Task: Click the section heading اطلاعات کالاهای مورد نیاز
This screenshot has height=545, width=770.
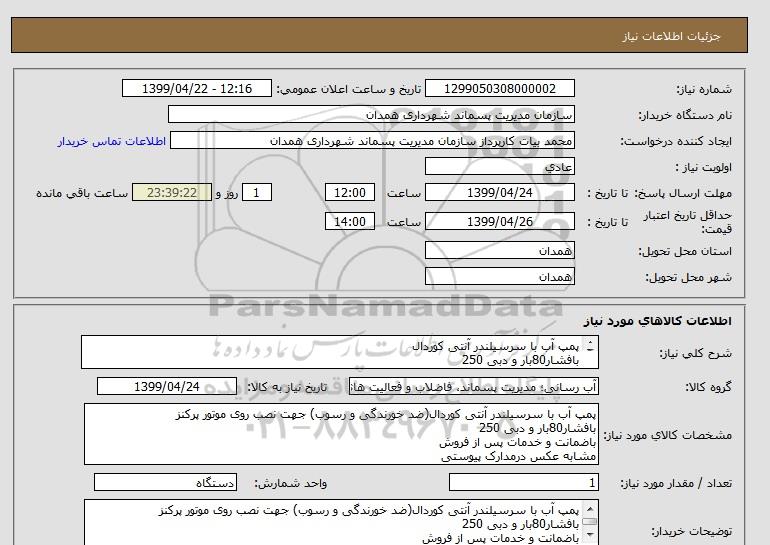Action: [658, 321]
